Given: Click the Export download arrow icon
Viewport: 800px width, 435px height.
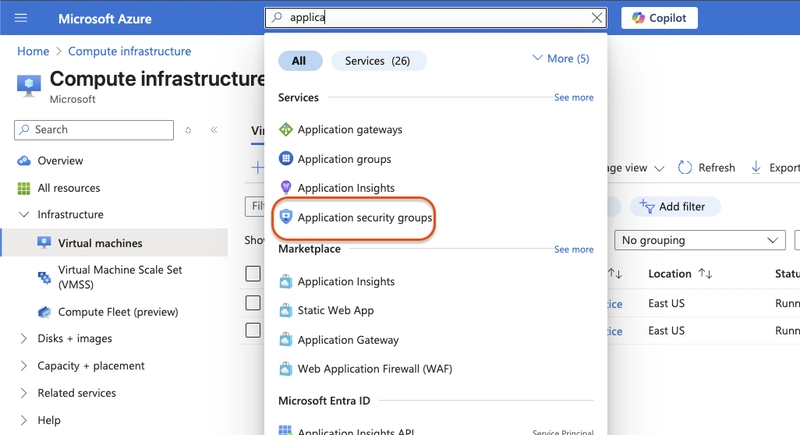Looking at the screenshot, I should (x=756, y=168).
